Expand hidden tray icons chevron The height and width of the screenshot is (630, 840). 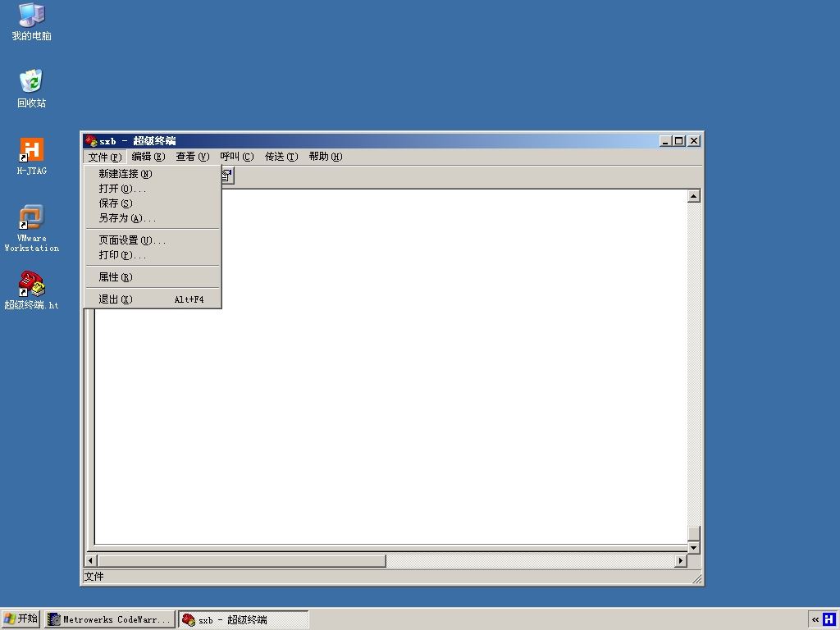click(x=815, y=619)
